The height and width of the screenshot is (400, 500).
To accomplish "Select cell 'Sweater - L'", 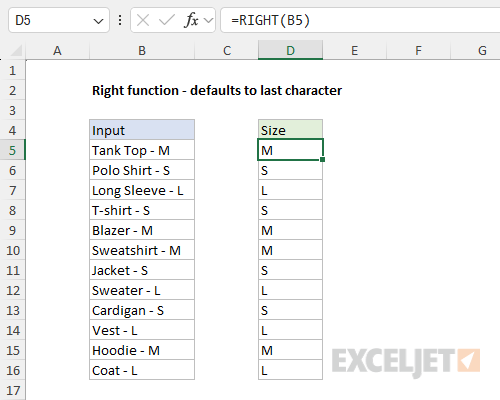I will 142,290.
